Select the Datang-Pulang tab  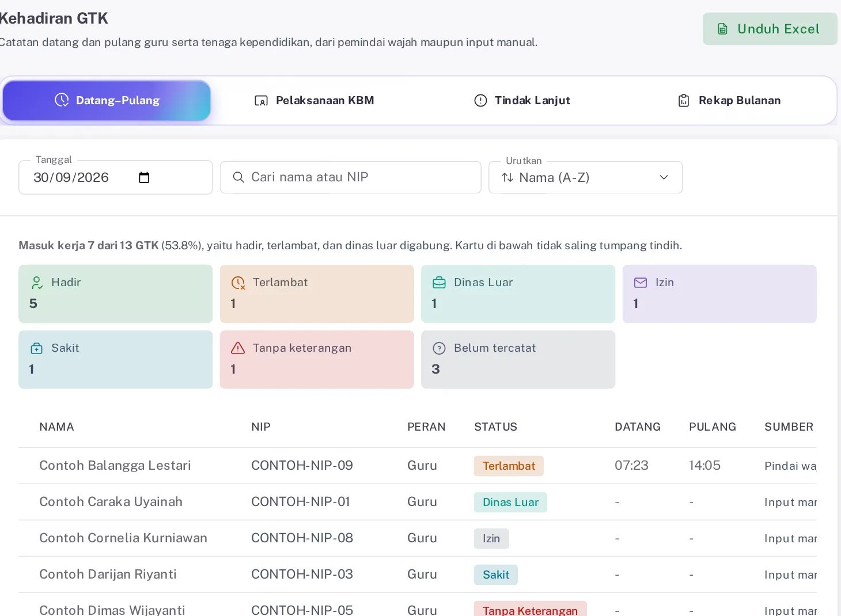pyautogui.click(x=107, y=101)
